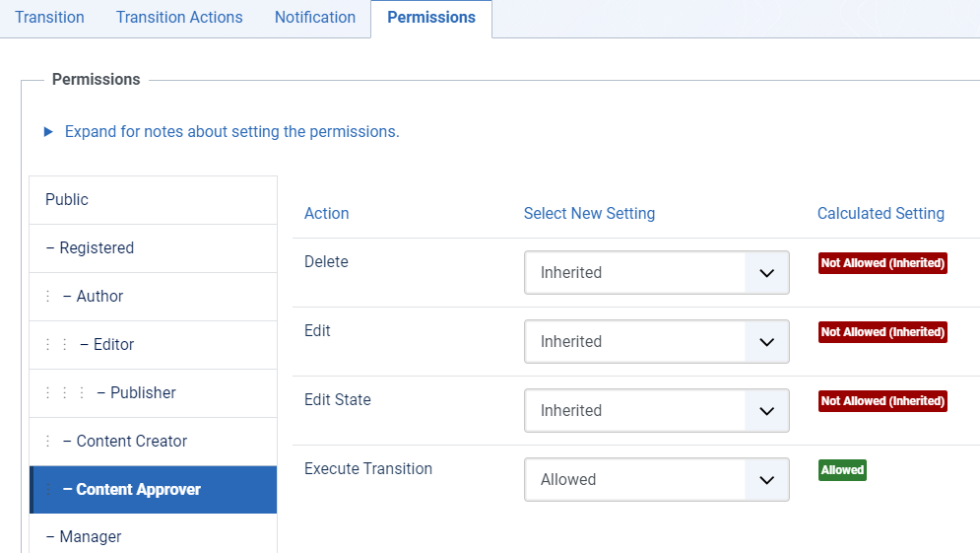Open the Delete permission dropdown
This screenshot has height=553, width=980.
point(656,272)
